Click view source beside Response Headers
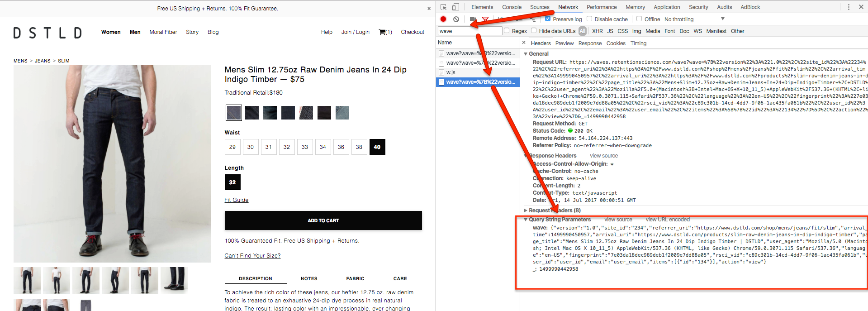The height and width of the screenshot is (311, 868). [x=604, y=156]
